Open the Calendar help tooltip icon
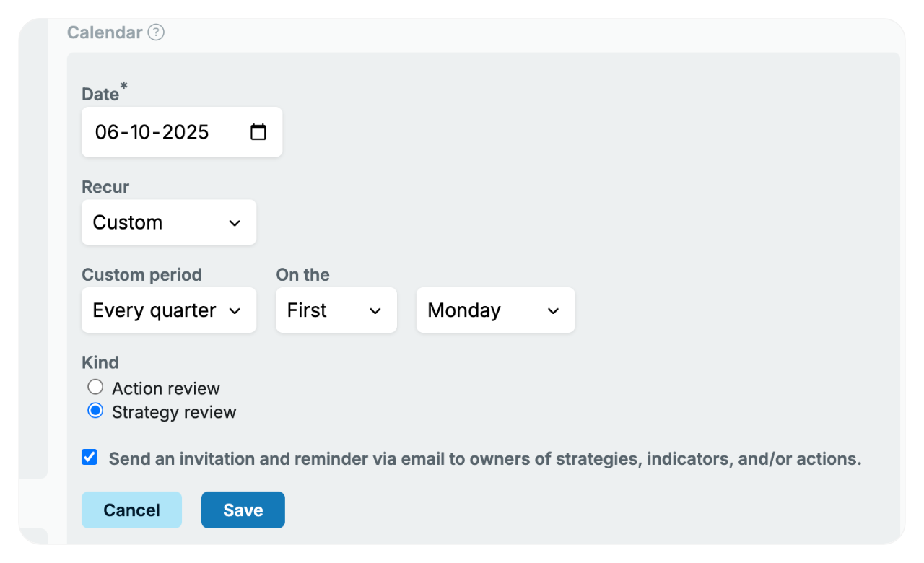 coord(156,32)
